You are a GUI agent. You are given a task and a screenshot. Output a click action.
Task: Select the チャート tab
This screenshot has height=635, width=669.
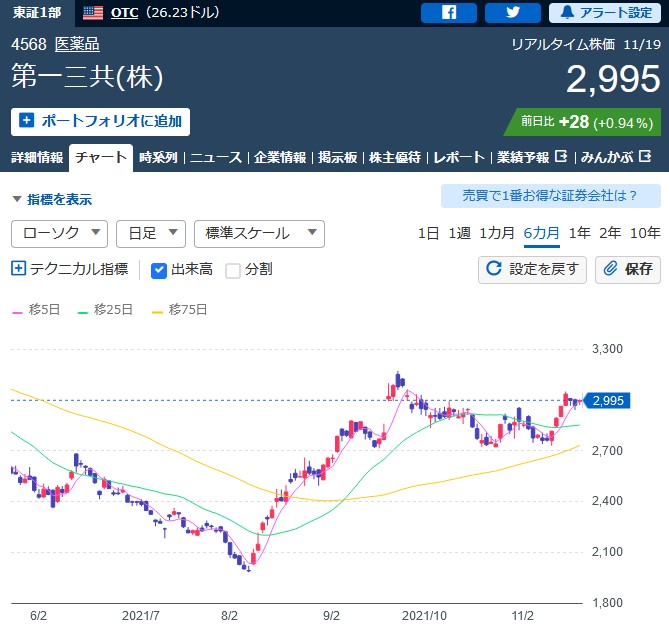tap(101, 157)
